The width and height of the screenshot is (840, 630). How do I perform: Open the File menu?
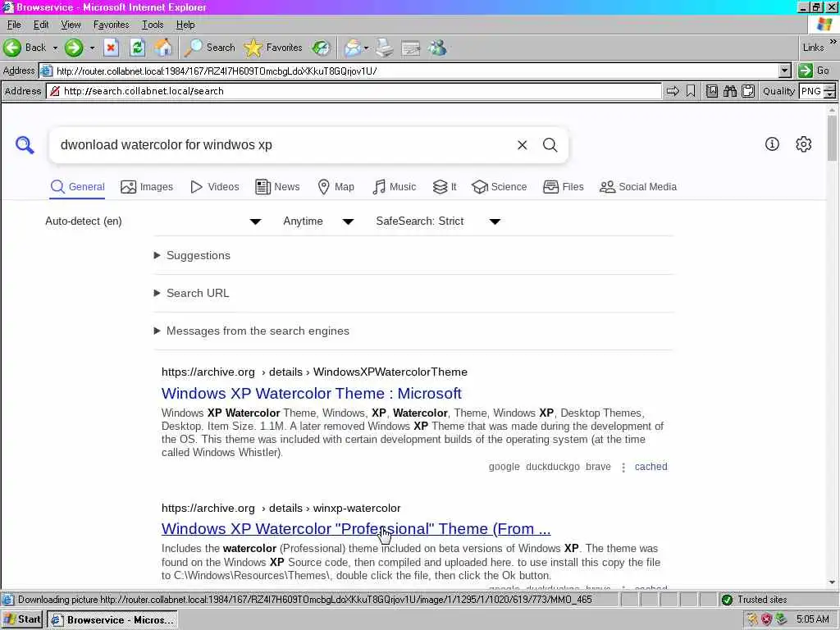tap(14, 25)
